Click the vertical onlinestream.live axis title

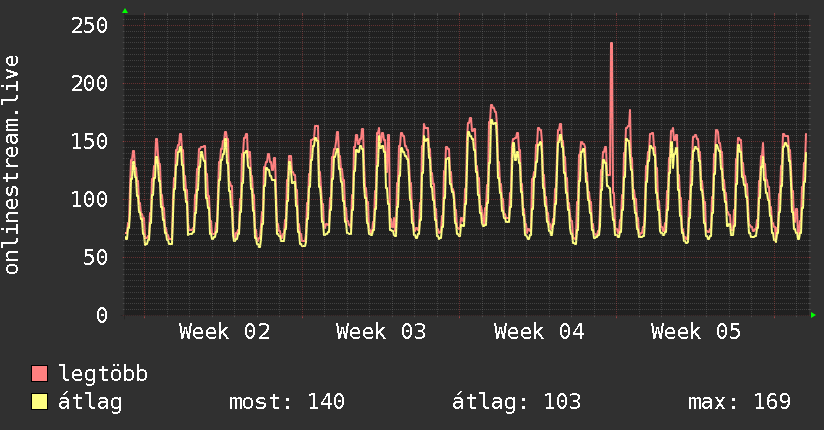[12, 165]
